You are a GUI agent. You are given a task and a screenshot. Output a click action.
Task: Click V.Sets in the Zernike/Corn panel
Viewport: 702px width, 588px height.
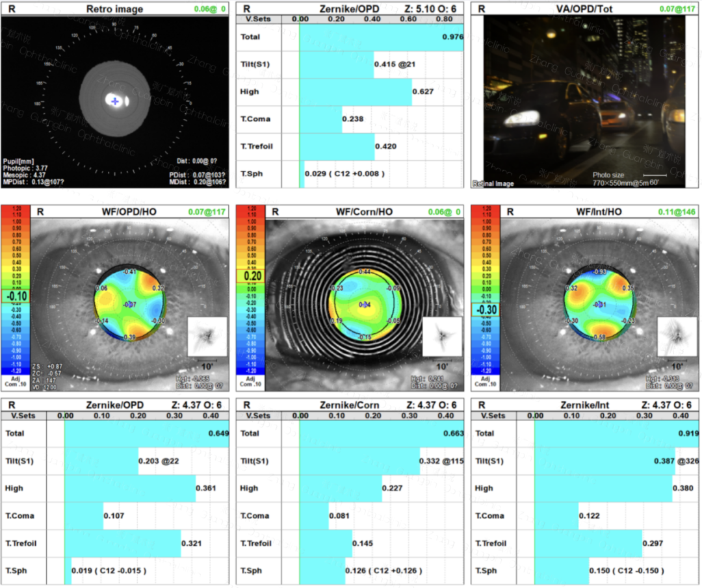pyautogui.click(x=259, y=415)
